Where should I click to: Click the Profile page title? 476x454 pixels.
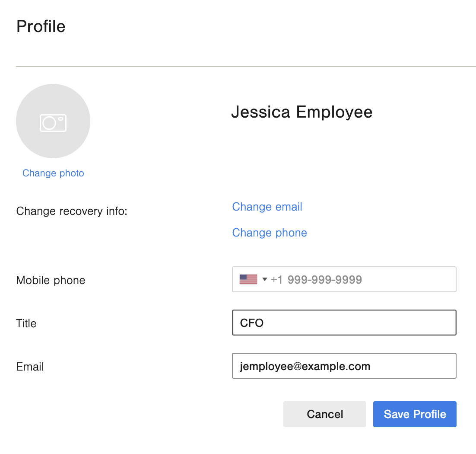tap(41, 26)
